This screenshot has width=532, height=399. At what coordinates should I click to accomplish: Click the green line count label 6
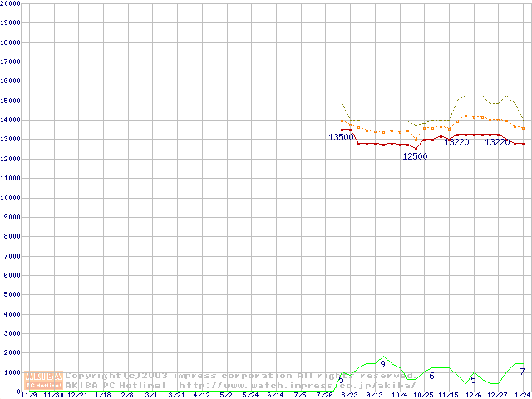431,376
